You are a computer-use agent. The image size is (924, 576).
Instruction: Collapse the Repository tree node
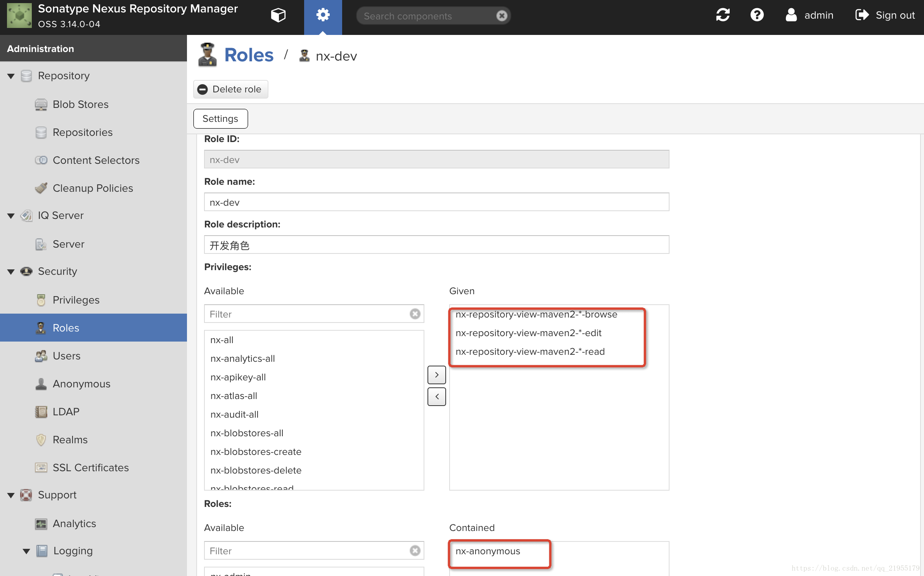(11, 76)
